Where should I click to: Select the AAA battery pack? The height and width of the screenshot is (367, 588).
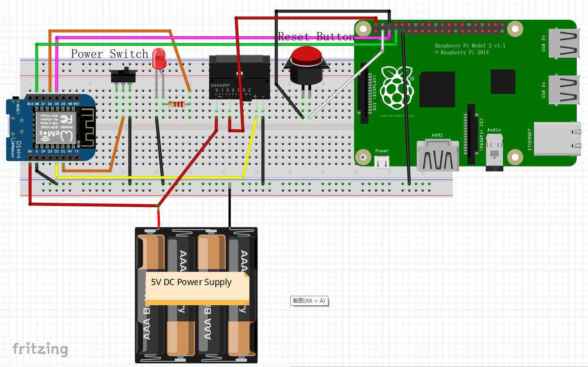[x=196, y=295]
